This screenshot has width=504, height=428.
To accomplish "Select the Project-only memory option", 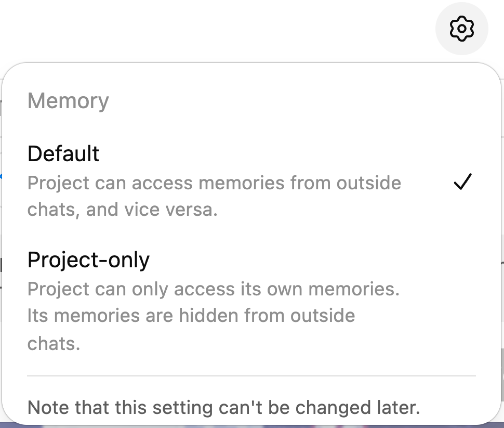I will [x=88, y=260].
